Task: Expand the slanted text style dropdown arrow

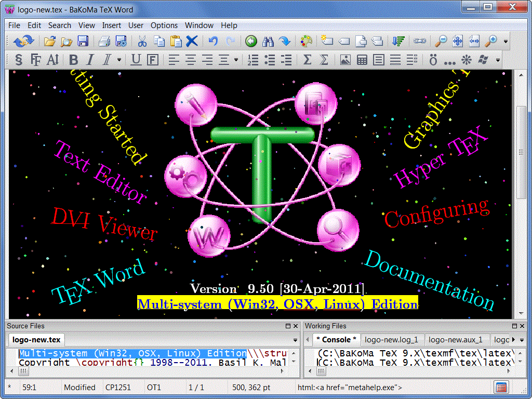Action: tap(119, 60)
